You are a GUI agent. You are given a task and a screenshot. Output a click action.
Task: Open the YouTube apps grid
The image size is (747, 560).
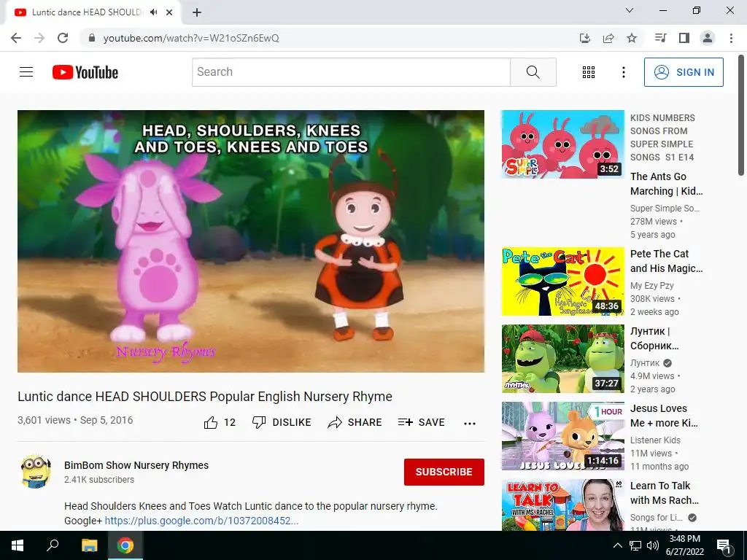coord(589,72)
